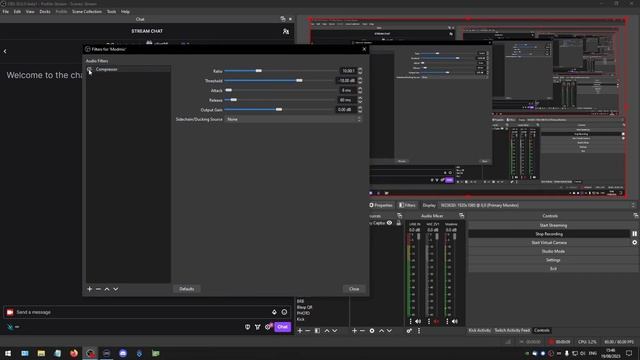Mute third mixer channel speaker
Image resolution: width=640 pixels, height=360 pixels.
tap(455, 322)
